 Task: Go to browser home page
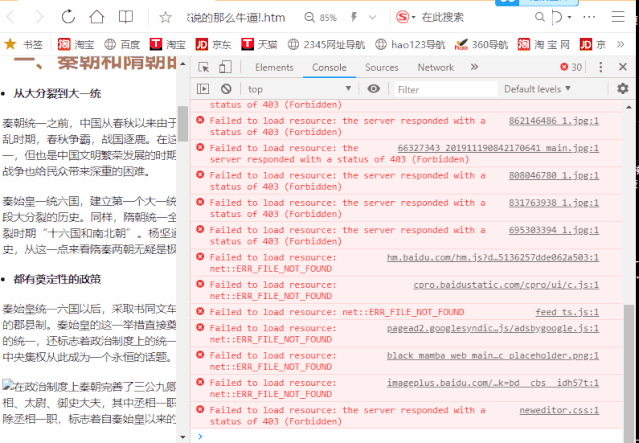click(x=97, y=17)
